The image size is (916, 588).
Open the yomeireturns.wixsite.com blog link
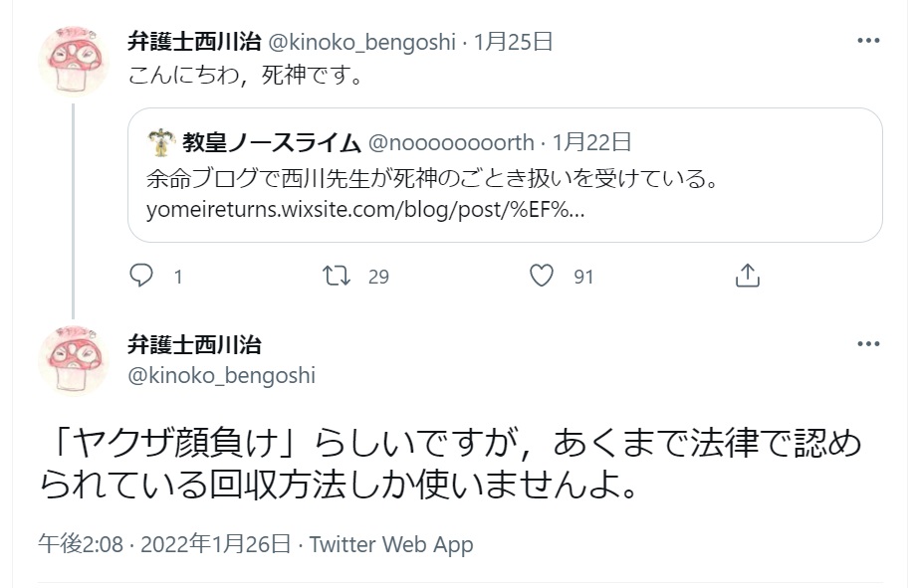(364, 210)
